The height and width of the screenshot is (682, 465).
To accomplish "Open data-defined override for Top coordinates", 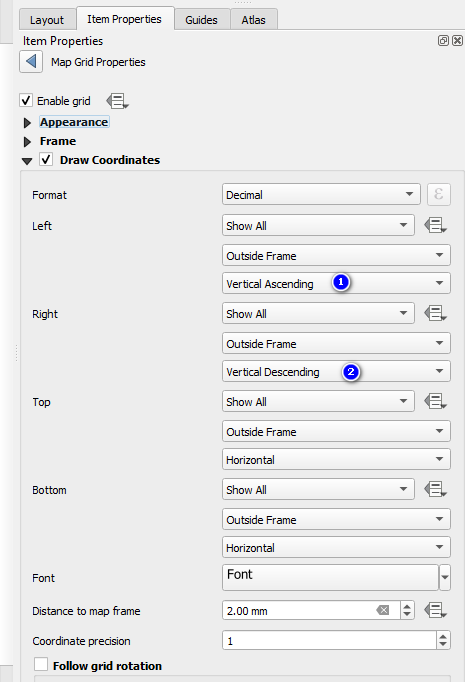I will (435, 401).
